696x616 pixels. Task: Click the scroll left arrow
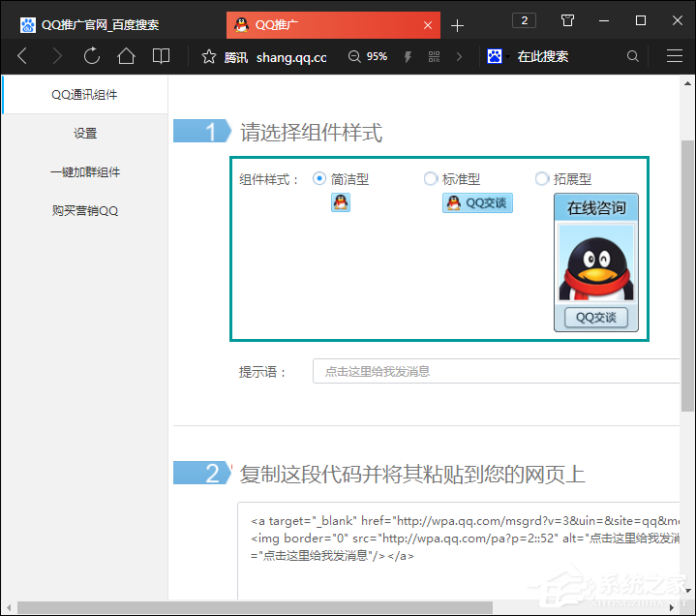[x=9, y=607]
